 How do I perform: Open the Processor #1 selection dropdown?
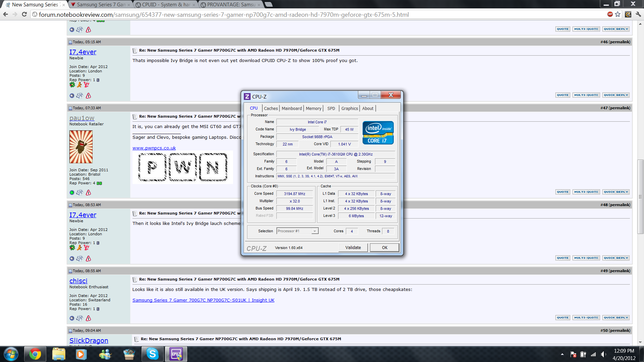tap(298, 231)
